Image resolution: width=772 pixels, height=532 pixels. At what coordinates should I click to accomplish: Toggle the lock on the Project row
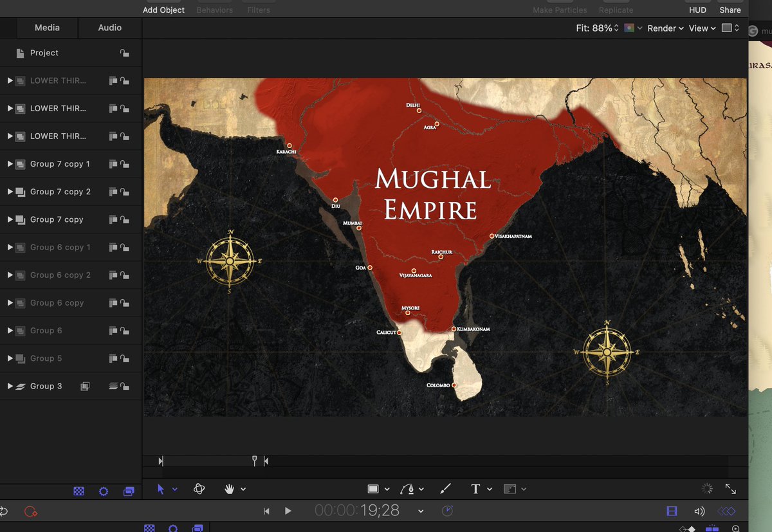125,53
